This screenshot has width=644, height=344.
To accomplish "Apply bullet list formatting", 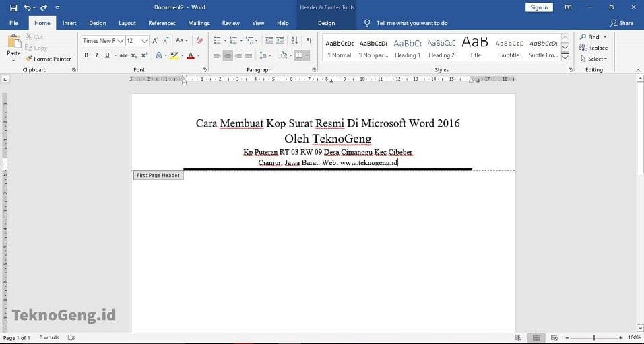I will click(x=218, y=40).
